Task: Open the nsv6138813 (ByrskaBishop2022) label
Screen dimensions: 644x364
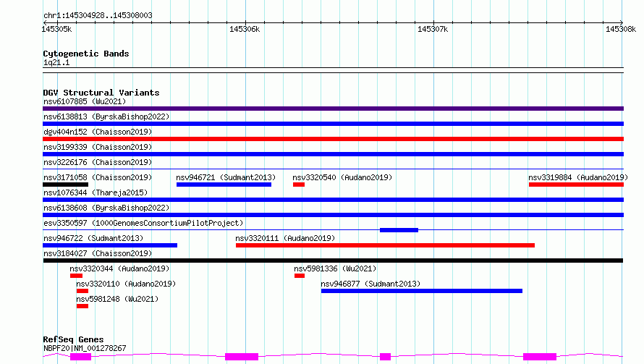Action: (x=106, y=117)
